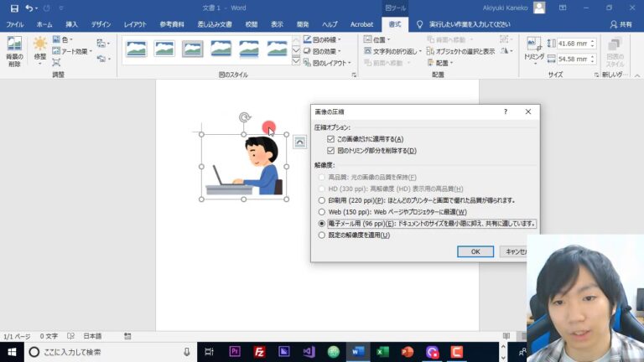Image resolution: width=644 pixels, height=362 pixels.
Task: Expand the picture styles gallery with the More arrow
Action: pos(296,61)
